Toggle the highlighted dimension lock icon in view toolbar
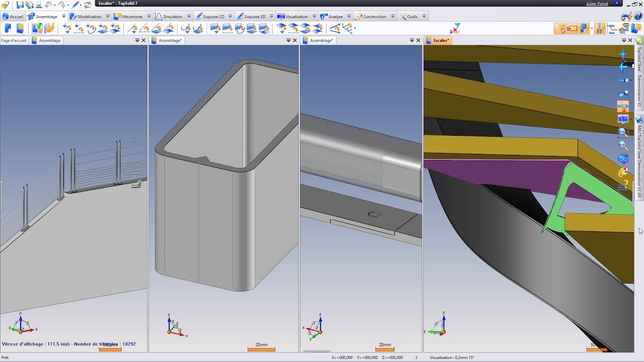Viewport: 644px width, 362px height. 623,107
